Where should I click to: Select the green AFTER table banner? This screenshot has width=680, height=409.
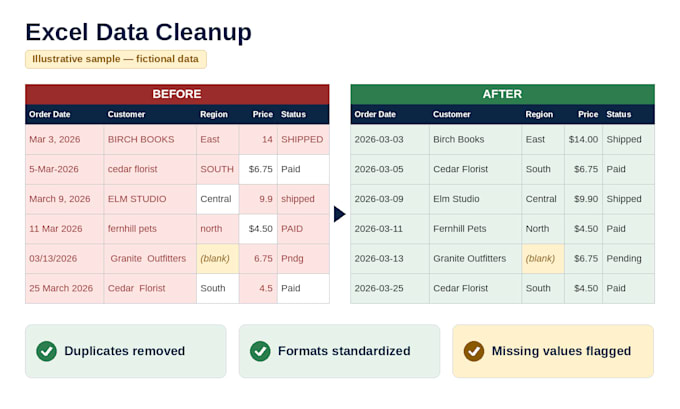click(502, 94)
